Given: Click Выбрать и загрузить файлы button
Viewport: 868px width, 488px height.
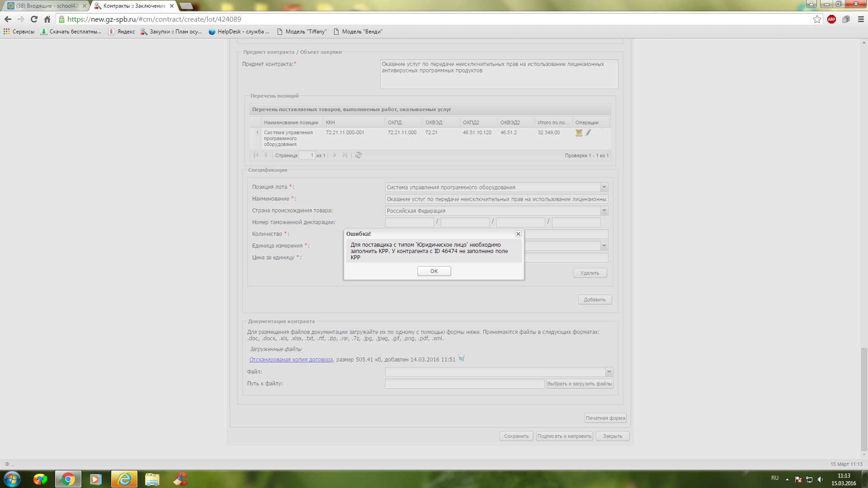Looking at the screenshot, I should click(x=580, y=384).
